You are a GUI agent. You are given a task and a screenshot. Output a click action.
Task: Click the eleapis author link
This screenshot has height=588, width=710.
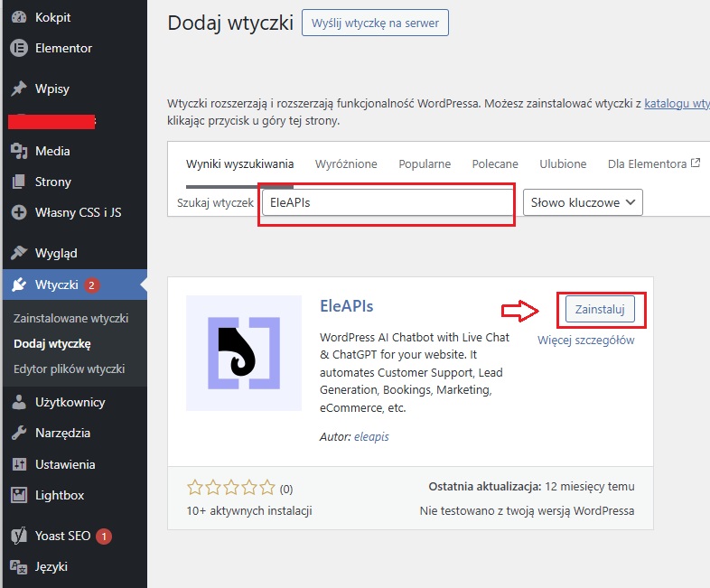(371, 436)
